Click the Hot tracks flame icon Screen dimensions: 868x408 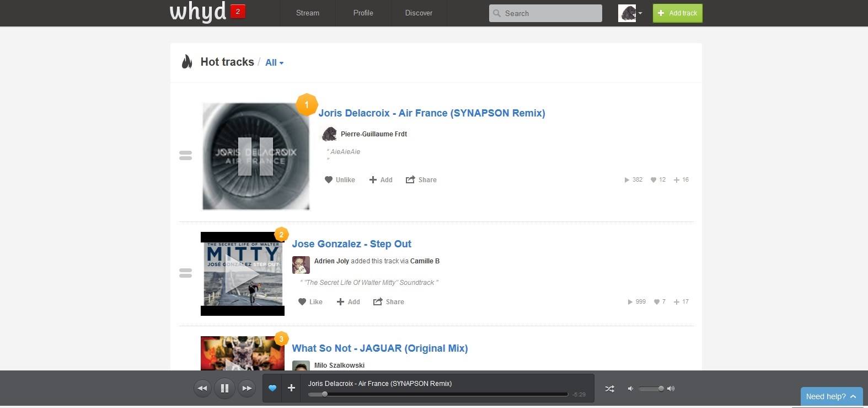pos(187,62)
